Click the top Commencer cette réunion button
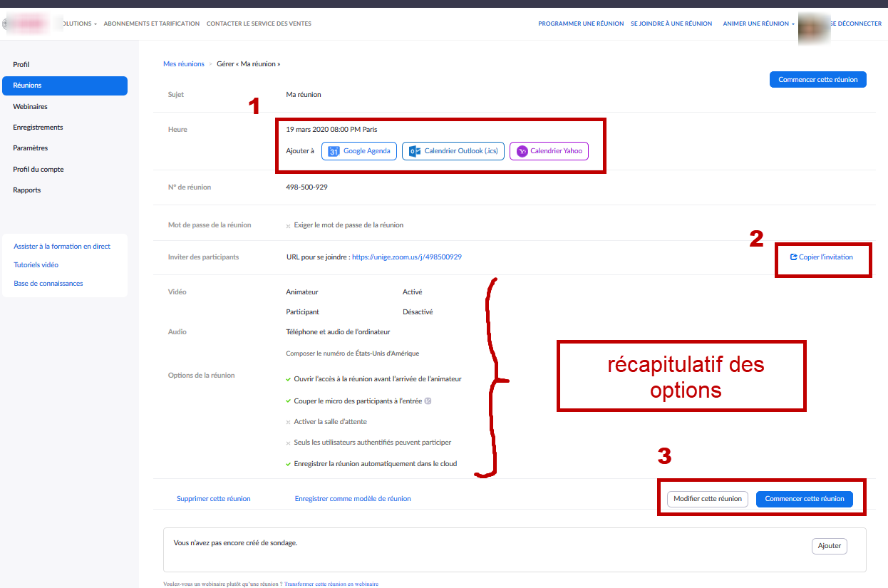The height and width of the screenshot is (588, 888). 818,80
